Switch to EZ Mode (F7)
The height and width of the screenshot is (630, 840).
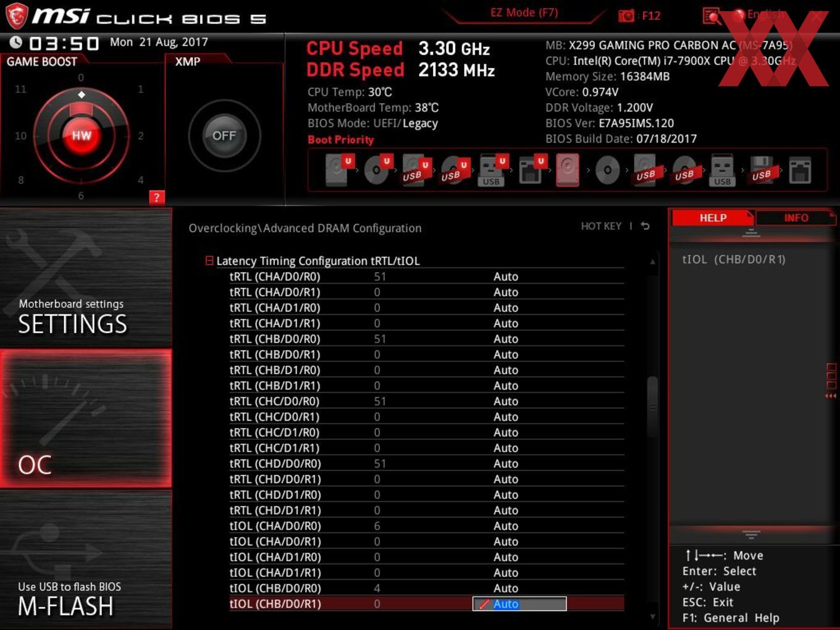(524, 13)
